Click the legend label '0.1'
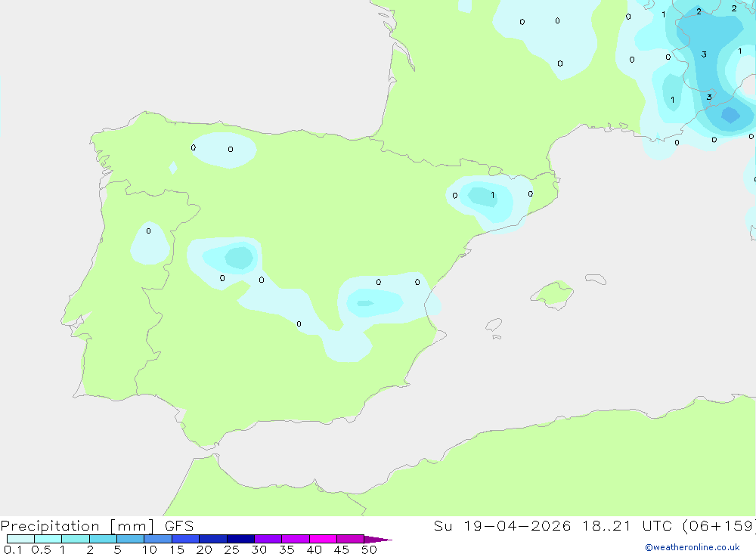 [13, 549]
